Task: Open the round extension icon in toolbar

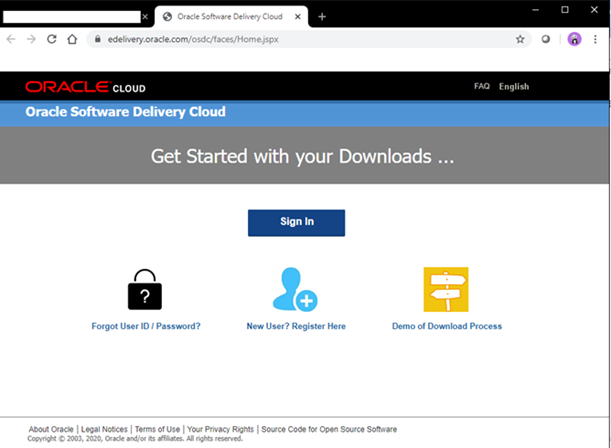Action: [x=546, y=39]
